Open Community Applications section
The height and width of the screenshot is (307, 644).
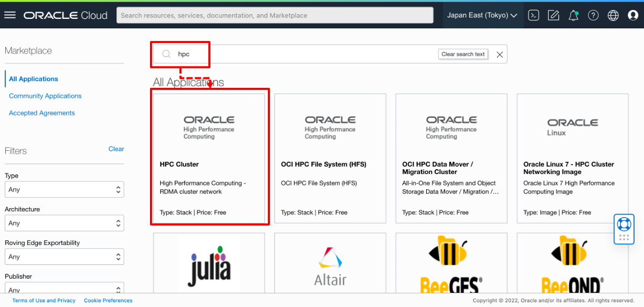pos(45,96)
